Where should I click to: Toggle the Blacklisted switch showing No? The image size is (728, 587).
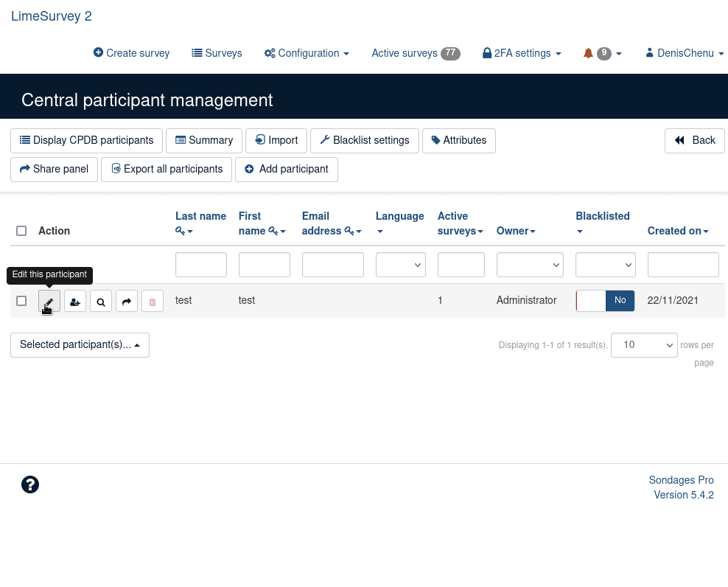pos(605,301)
